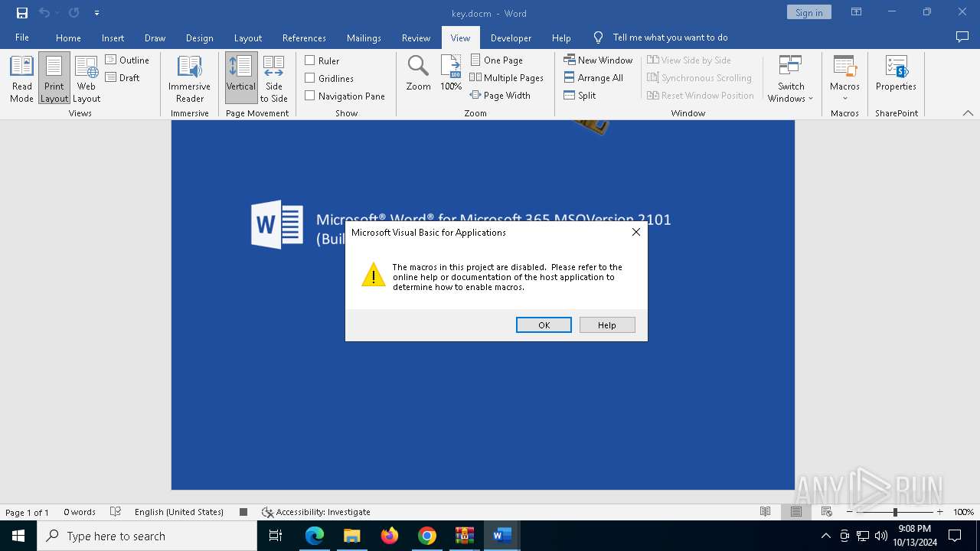Click the Undo arrow icon
Screen dimensions: 980x551
click(44, 13)
